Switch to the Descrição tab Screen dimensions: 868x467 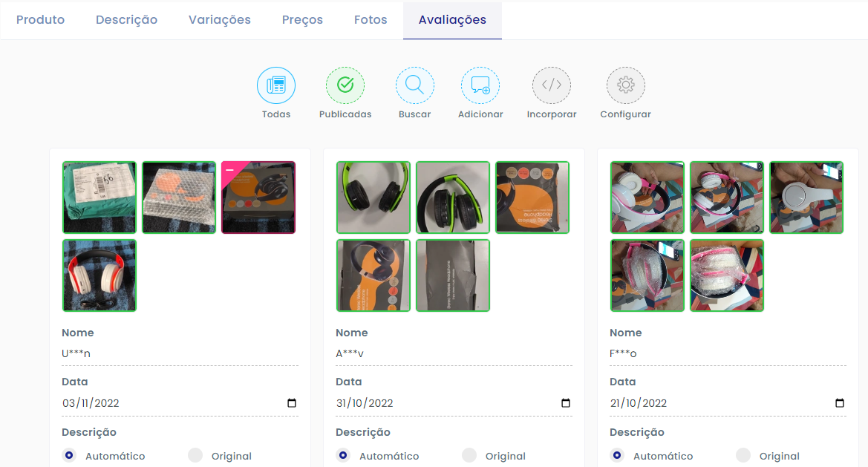click(x=126, y=19)
